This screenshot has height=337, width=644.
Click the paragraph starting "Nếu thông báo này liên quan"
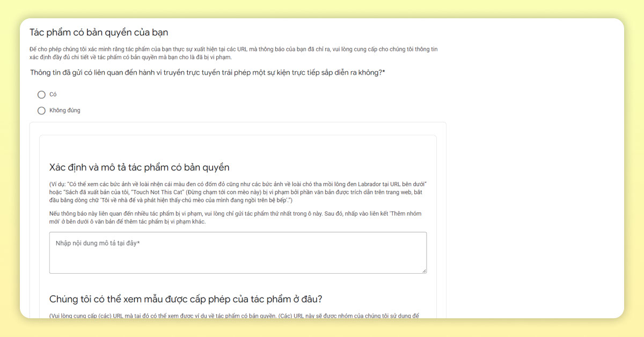click(235, 217)
